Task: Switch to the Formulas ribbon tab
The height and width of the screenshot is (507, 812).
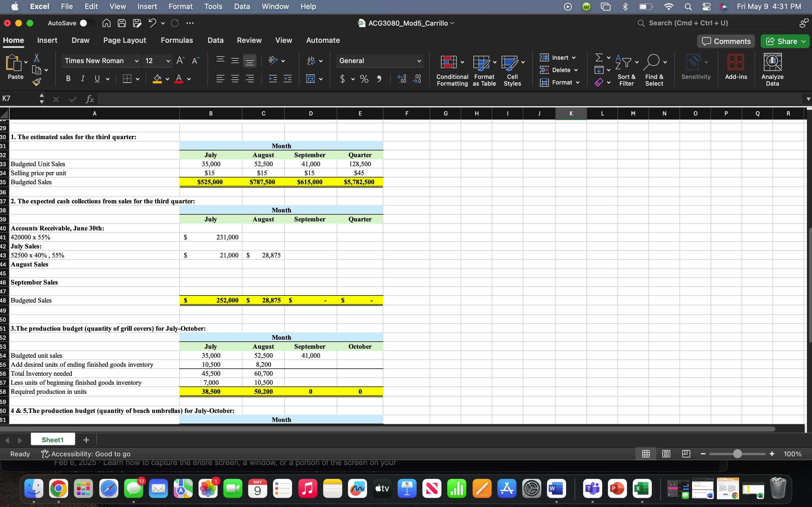Action: click(x=177, y=40)
